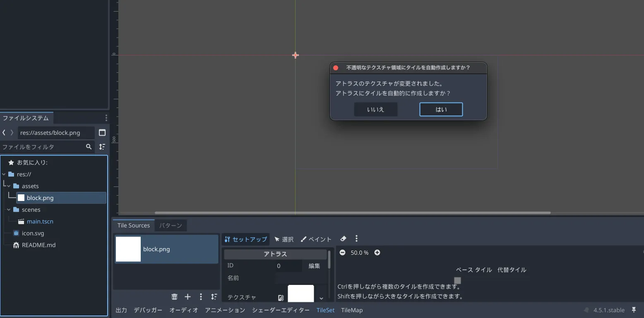Screen dimensions: 644x318
Task: Open the texture resource dropdown arrow
Action: [x=321, y=298]
